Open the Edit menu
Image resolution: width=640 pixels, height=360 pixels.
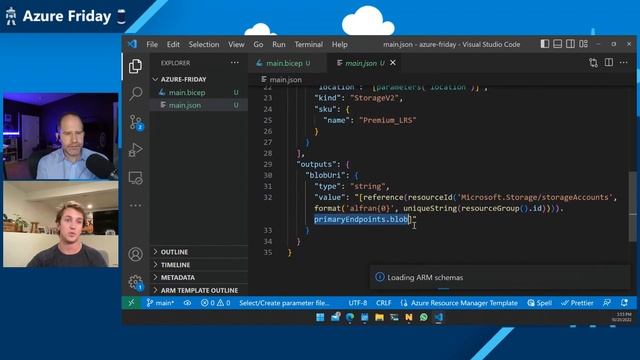(173, 44)
